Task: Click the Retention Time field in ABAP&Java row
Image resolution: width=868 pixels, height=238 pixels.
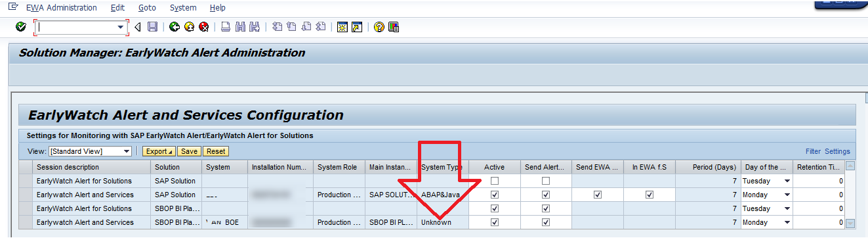Action: [x=819, y=195]
